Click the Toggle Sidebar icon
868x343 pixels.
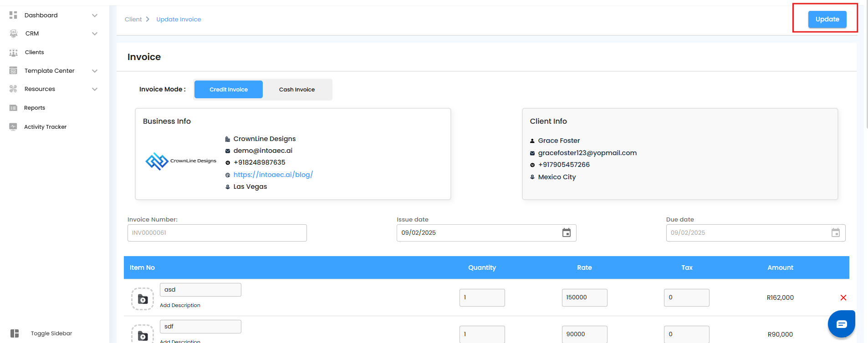point(15,333)
